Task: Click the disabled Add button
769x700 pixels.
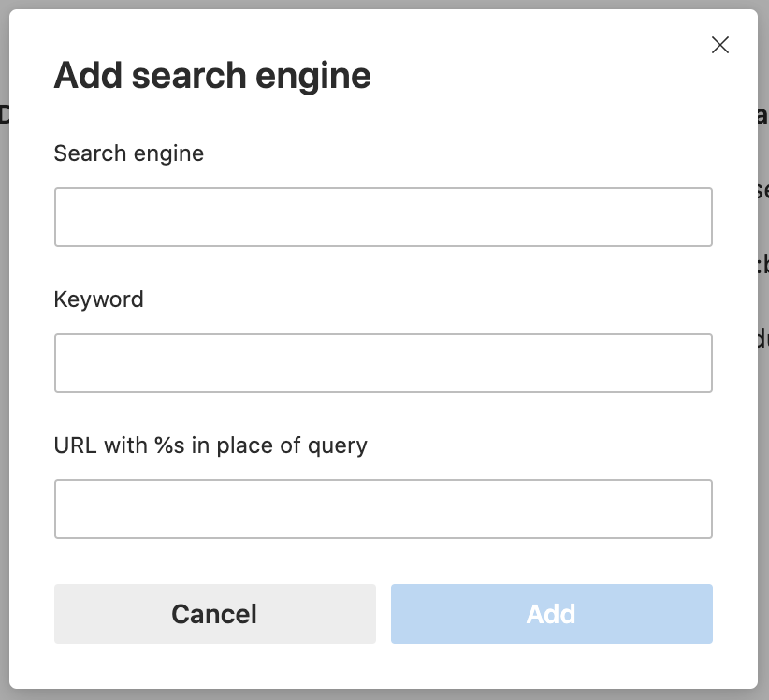Action: [551, 614]
